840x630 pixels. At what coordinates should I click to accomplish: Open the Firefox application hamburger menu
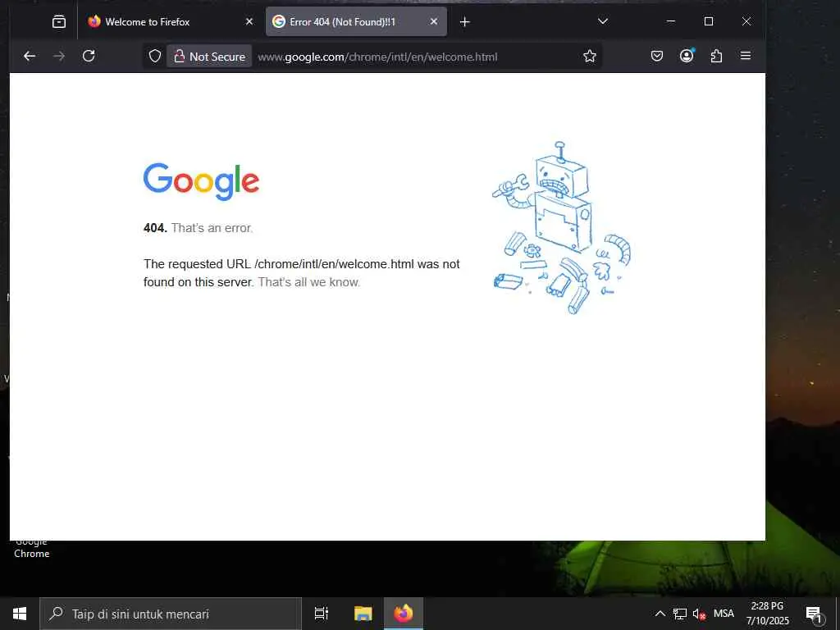click(x=746, y=56)
